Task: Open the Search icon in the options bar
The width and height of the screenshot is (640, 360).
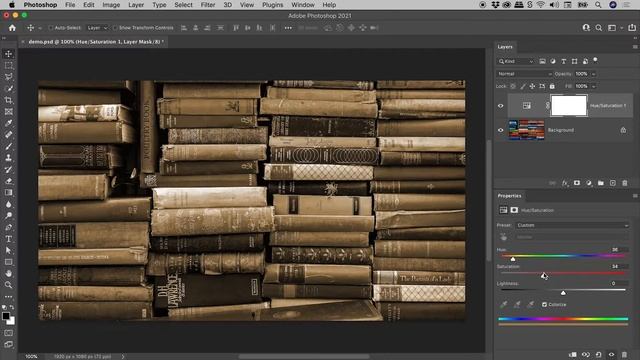Action: (x=598, y=28)
